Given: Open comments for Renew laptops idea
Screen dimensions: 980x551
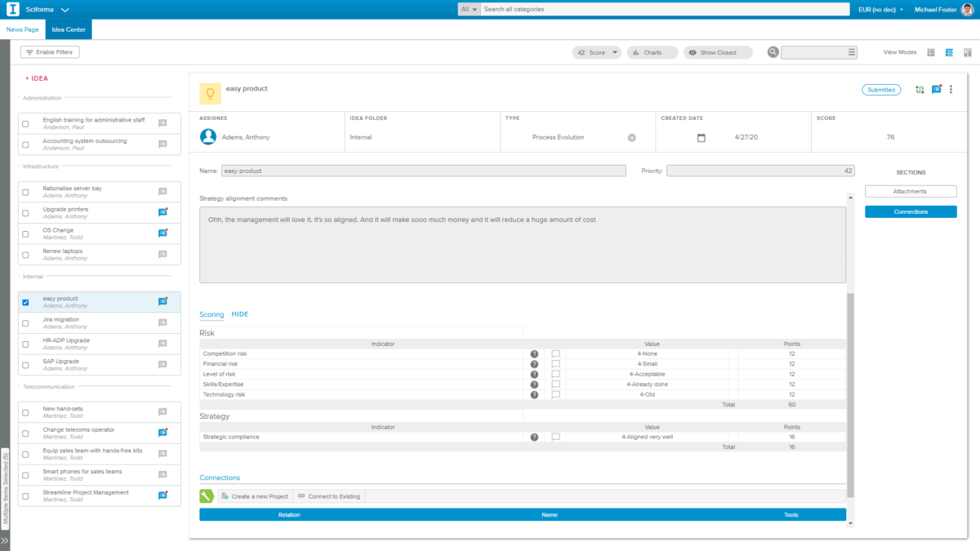Looking at the screenshot, I should coord(163,254).
